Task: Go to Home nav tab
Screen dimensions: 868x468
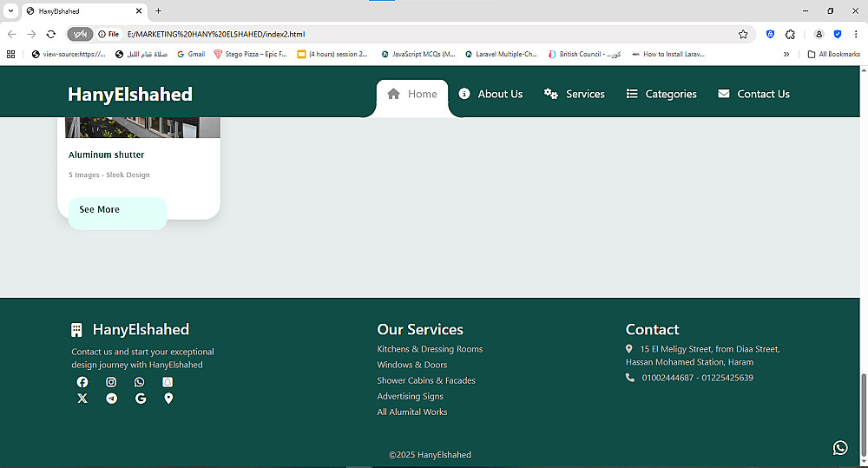Action: (x=412, y=94)
